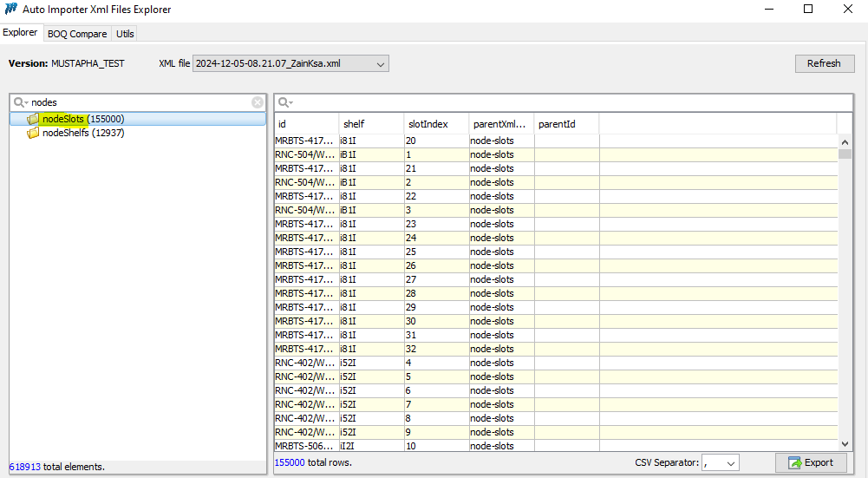Select the Explorer tab

pos(21,33)
